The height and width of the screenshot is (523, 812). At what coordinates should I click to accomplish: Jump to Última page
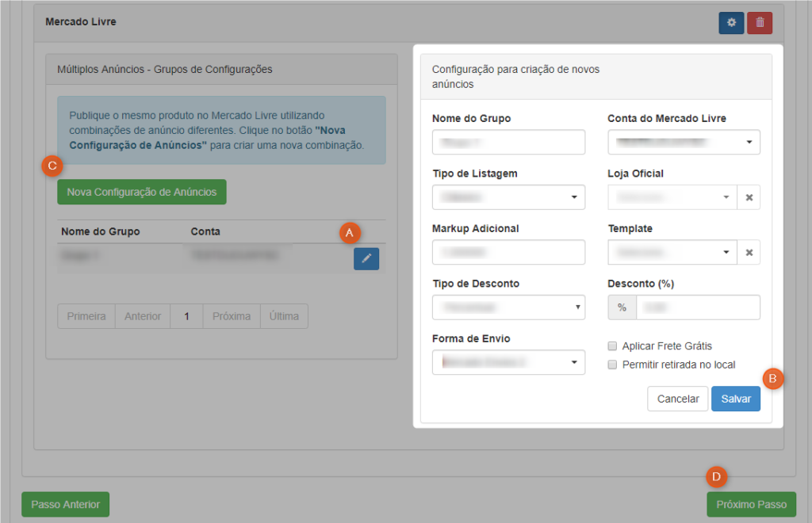point(284,316)
